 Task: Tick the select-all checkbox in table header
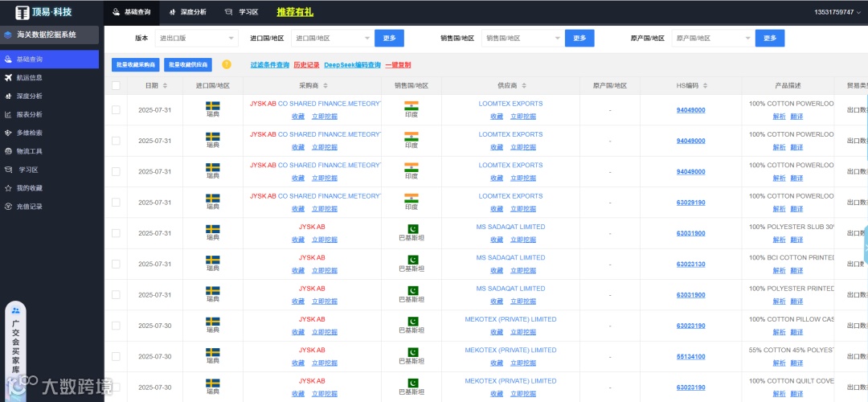click(x=116, y=86)
